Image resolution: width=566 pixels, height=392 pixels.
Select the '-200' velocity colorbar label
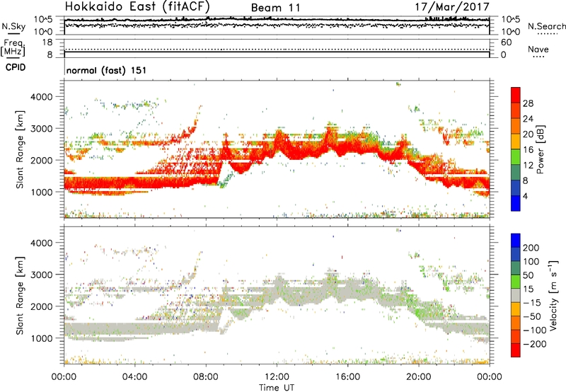tap(535, 344)
